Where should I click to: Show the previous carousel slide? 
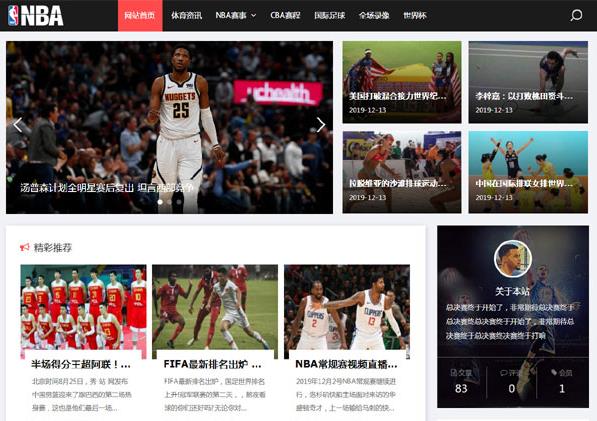point(18,125)
